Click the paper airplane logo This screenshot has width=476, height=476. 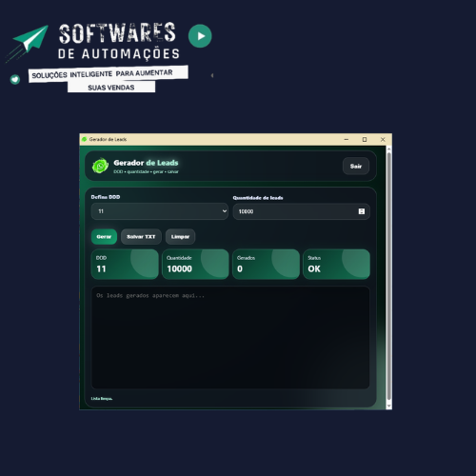(29, 42)
